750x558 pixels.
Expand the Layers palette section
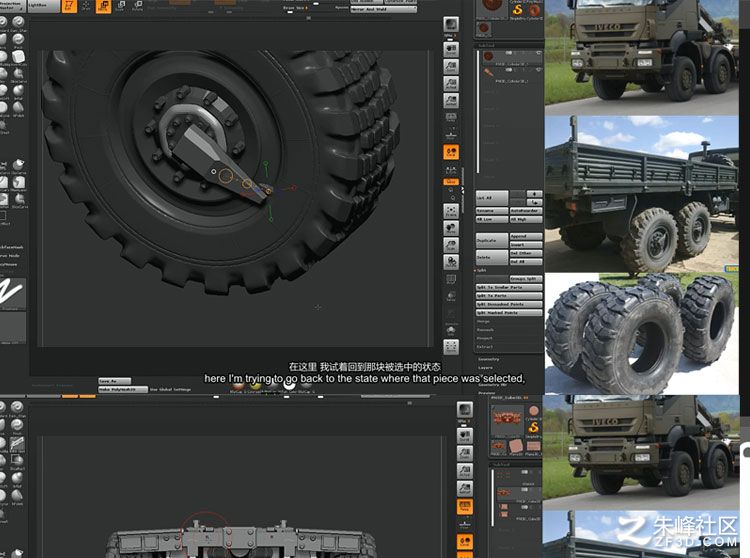485,368
